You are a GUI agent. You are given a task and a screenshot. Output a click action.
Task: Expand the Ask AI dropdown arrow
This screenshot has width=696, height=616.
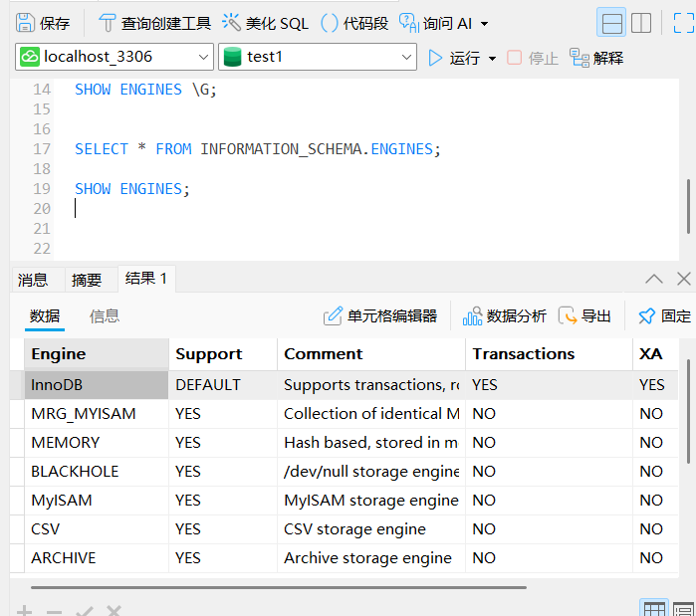[x=485, y=24]
